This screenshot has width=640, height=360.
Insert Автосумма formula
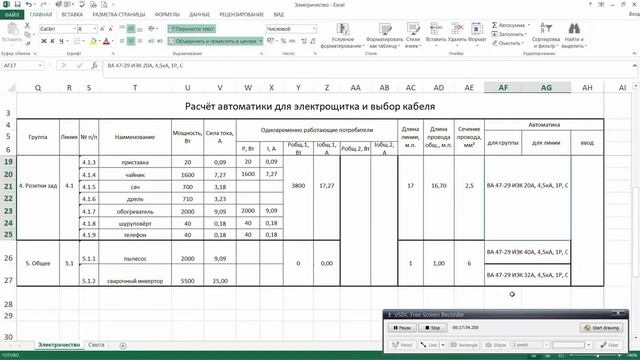tap(510, 25)
